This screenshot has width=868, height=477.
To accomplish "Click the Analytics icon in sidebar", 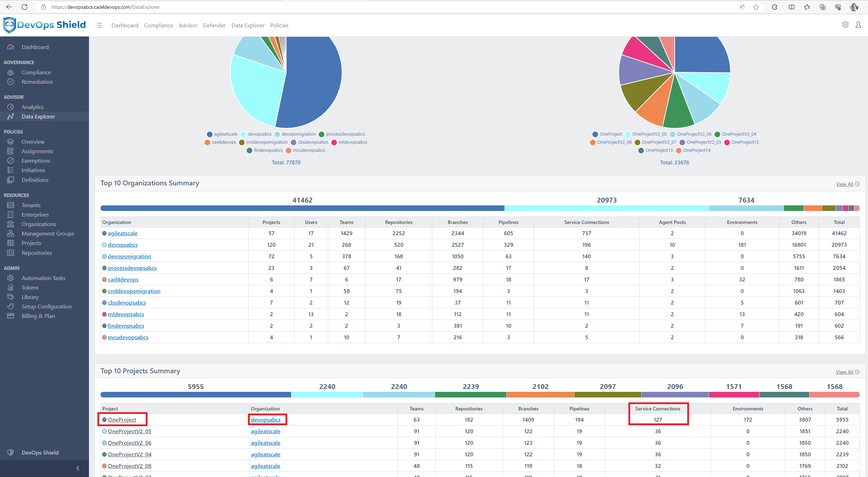I will click(x=11, y=107).
